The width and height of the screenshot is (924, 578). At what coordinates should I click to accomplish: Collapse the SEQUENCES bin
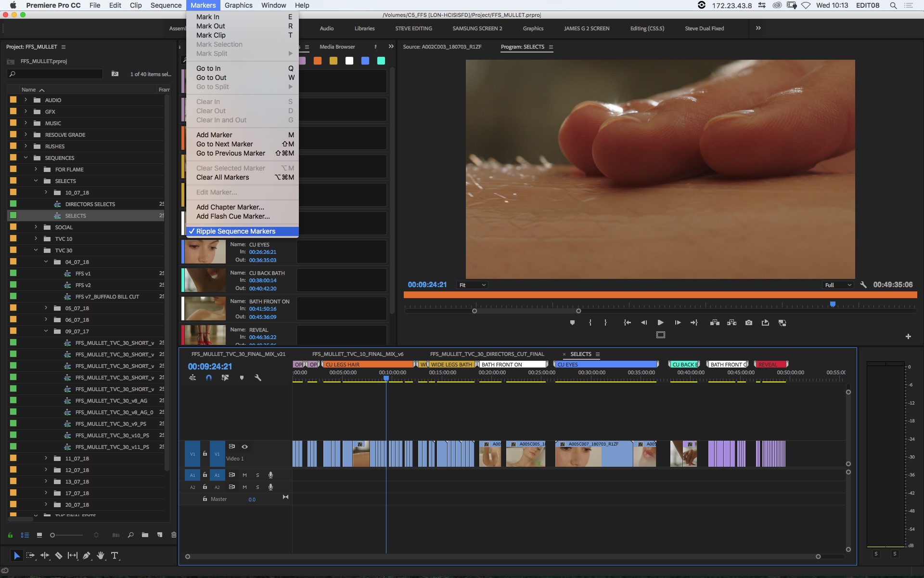pyautogui.click(x=26, y=158)
